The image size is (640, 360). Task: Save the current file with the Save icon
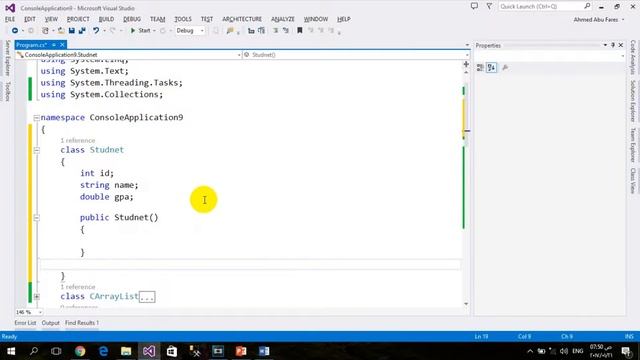(x=71, y=31)
